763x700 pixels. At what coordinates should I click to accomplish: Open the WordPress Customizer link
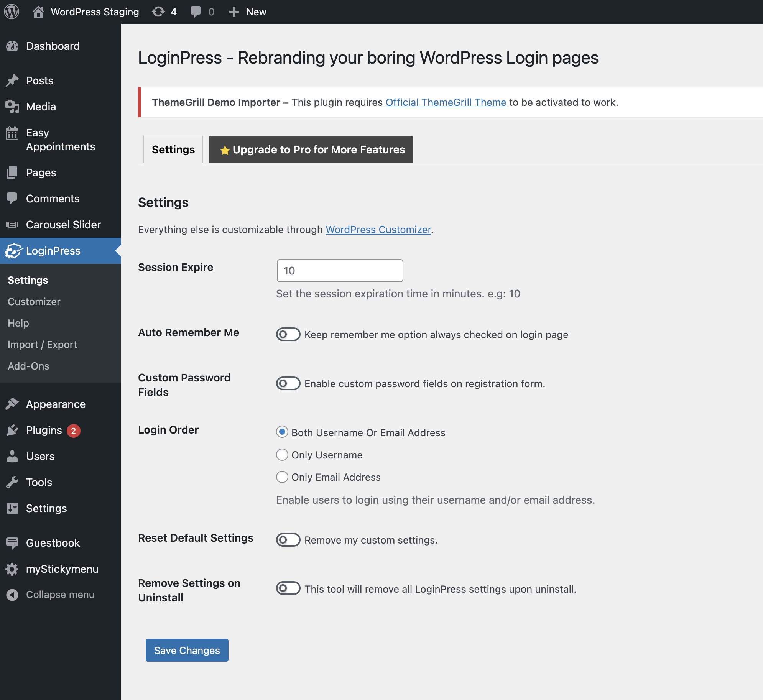(x=378, y=230)
